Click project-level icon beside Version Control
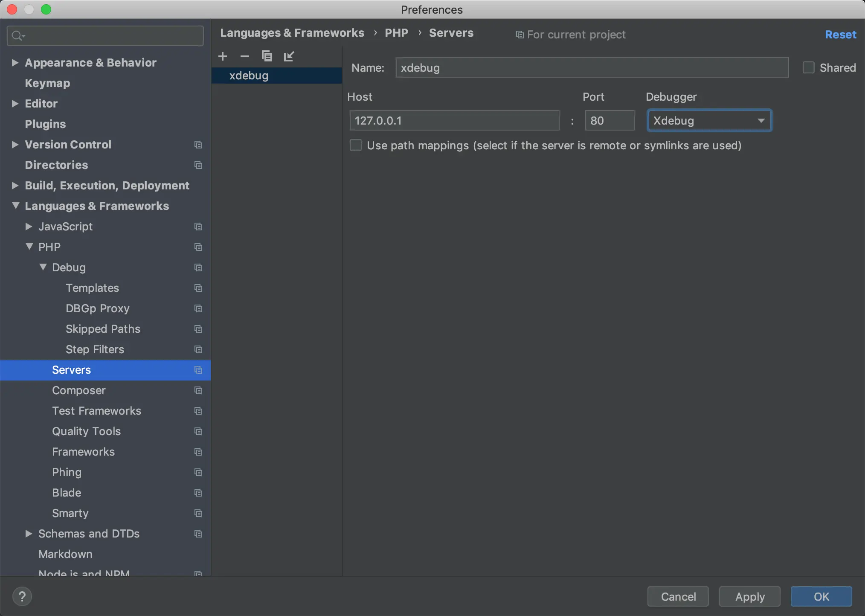 click(198, 145)
